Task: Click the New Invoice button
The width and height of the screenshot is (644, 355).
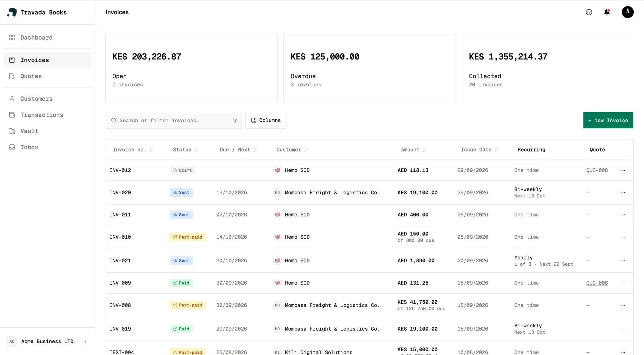Action: coord(608,120)
